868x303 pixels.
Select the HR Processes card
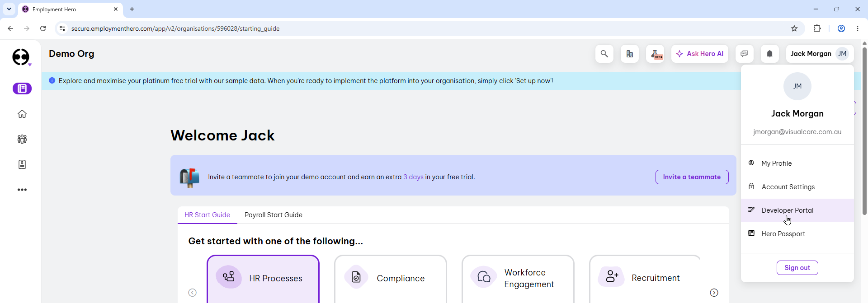point(263,279)
